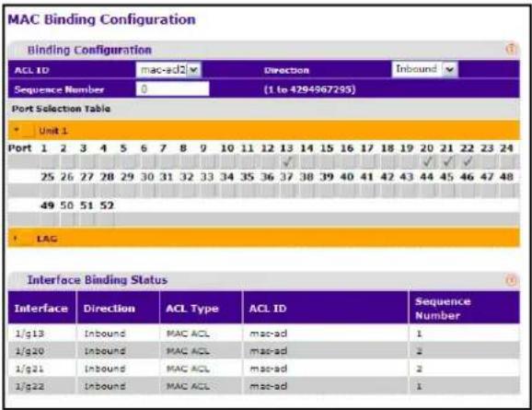Viewport: 532px width, 410px height.
Task: Check the port 52 checkbox
Action: (x=108, y=219)
